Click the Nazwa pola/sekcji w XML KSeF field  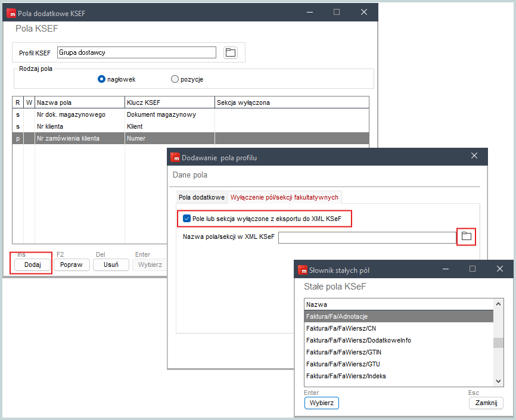(366, 238)
